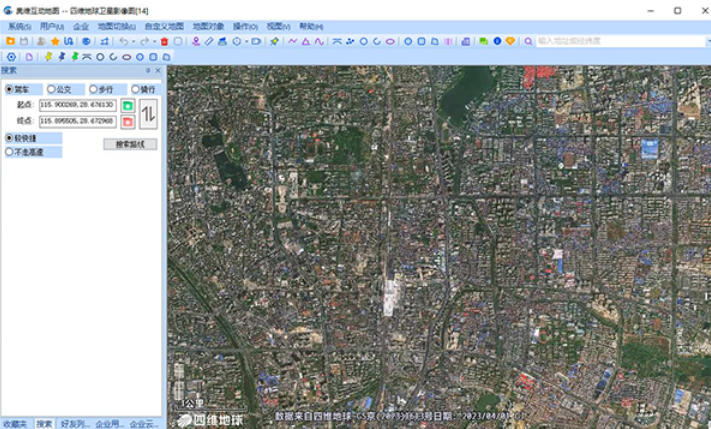Close the 搜索 side panel
This screenshot has width=711, height=429.
[158, 71]
